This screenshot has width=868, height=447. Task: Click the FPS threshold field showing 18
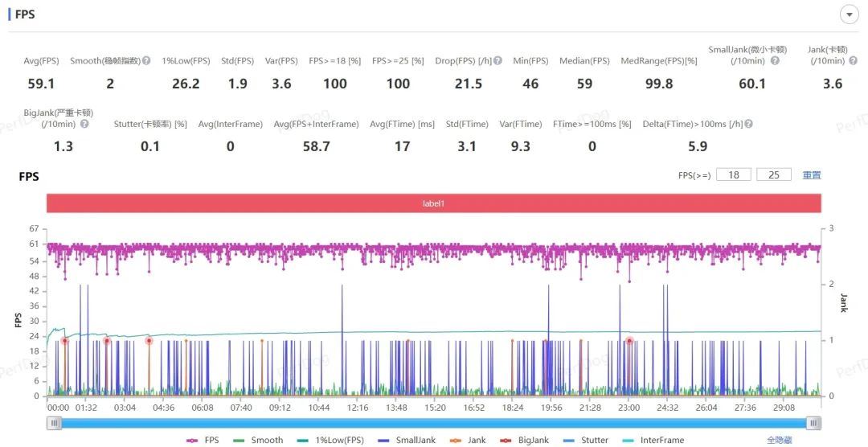point(734,174)
